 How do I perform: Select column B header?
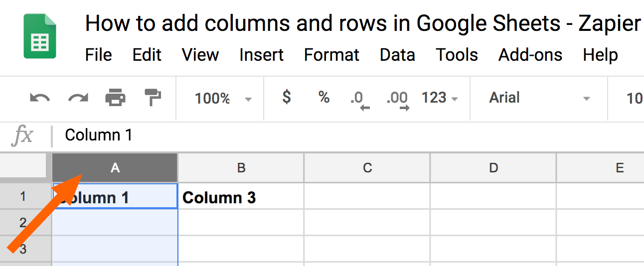pos(241,168)
